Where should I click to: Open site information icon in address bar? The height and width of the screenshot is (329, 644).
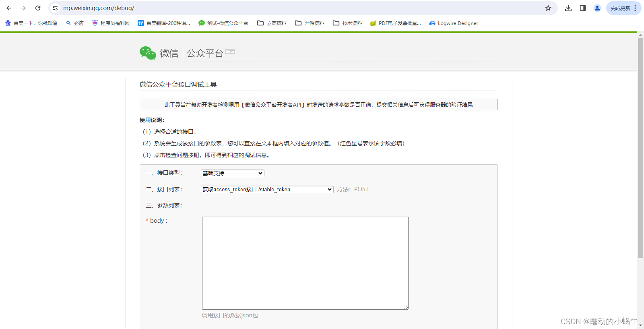[x=55, y=8]
